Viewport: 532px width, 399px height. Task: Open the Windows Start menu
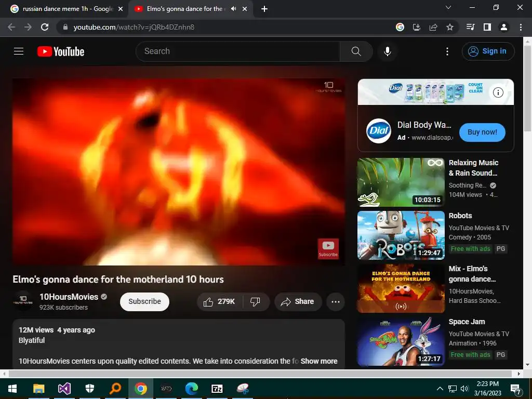12,389
